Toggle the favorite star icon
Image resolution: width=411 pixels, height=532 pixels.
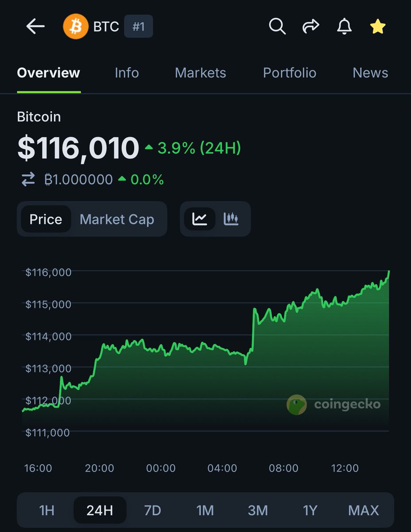coord(377,27)
